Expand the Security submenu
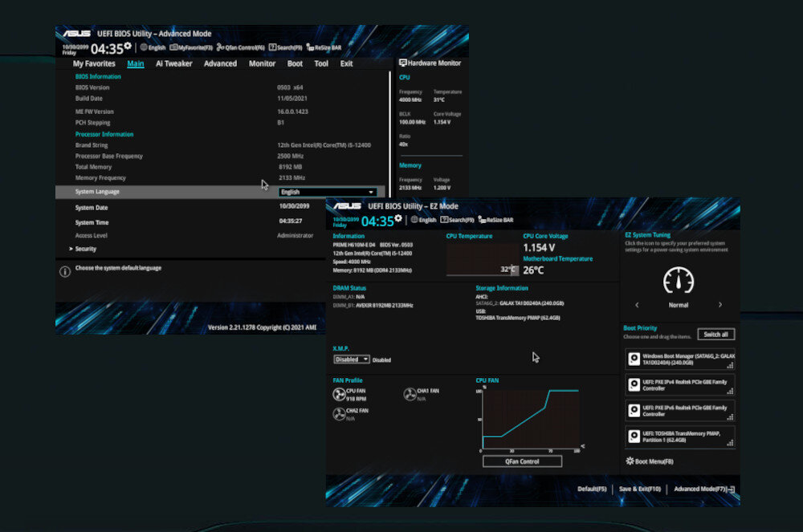The height and width of the screenshot is (532, 803). pos(86,249)
